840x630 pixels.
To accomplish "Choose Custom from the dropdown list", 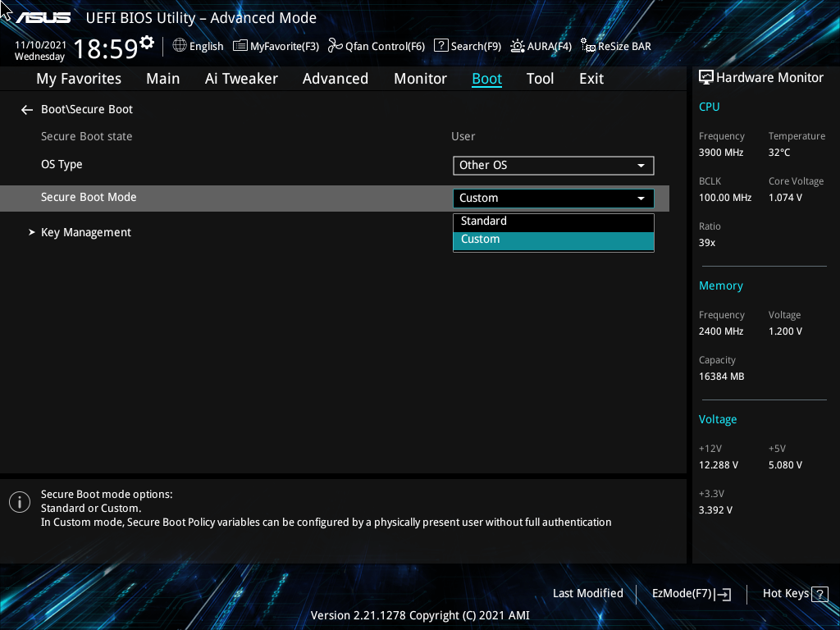I will pos(554,240).
